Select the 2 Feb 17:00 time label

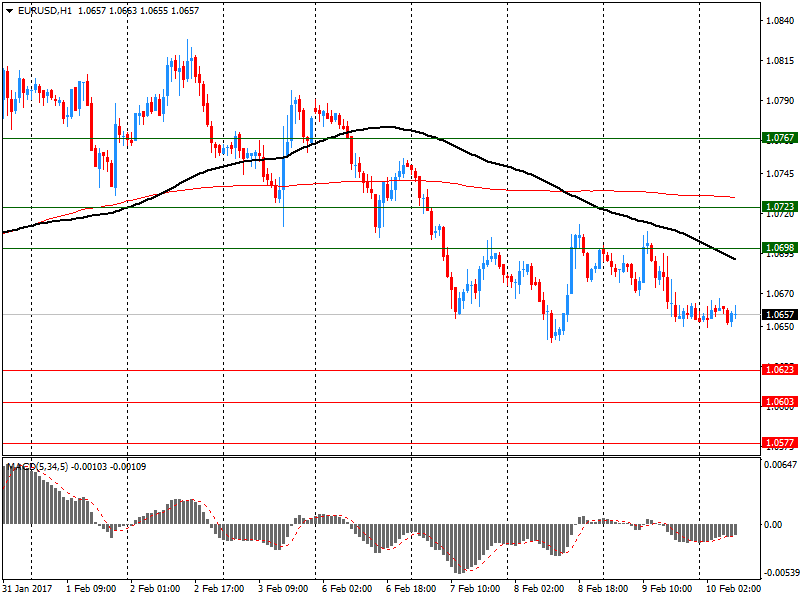pos(219,589)
